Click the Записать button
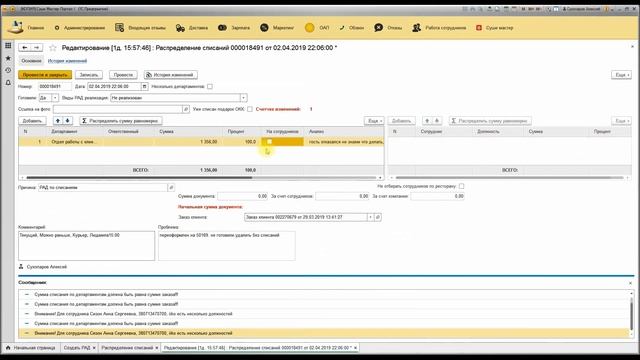640x360 pixels. 89,75
